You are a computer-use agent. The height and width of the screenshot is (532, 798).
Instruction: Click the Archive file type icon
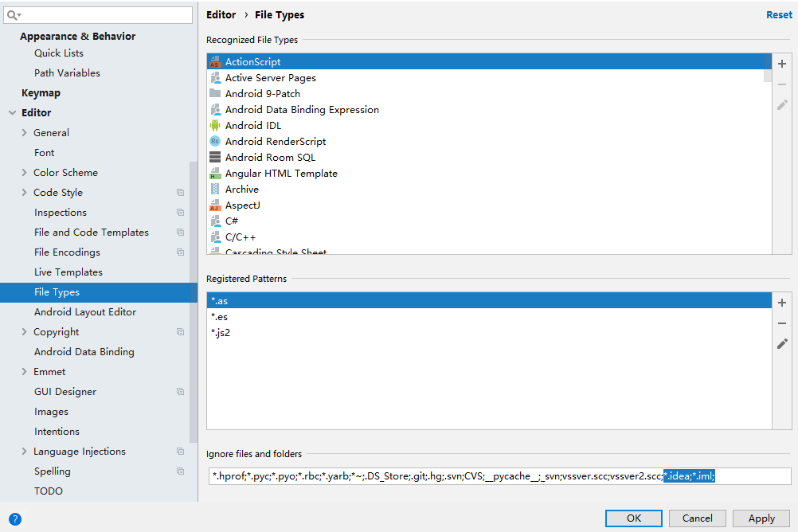click(x=215, y=190)
